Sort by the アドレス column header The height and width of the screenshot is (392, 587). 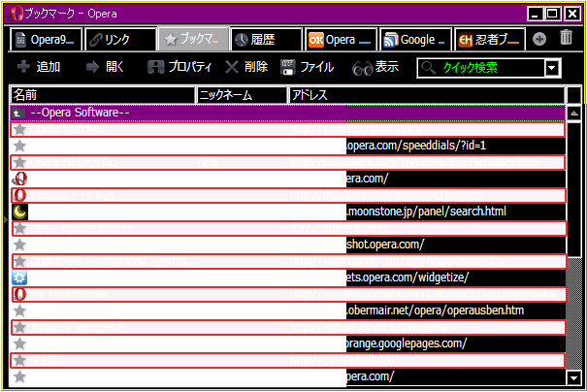427,95
